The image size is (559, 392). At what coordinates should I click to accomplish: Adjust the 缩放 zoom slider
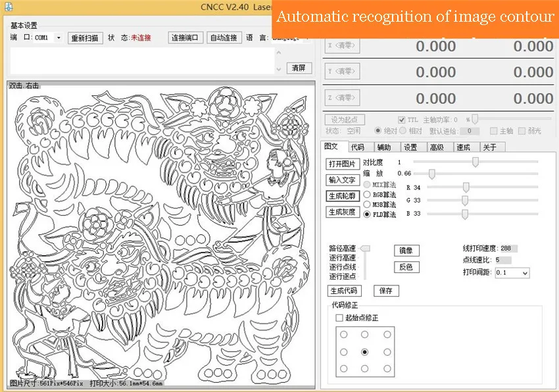click(431, 174)
